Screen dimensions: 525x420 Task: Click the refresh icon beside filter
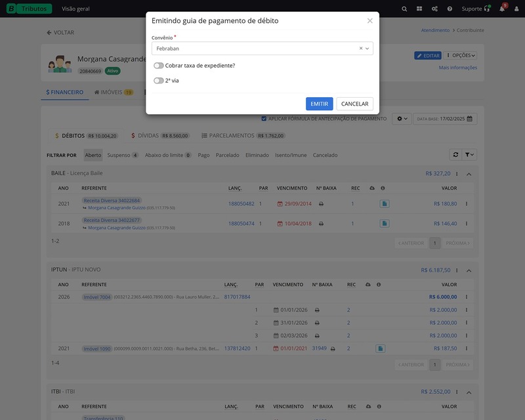click(x=455, y=154)
